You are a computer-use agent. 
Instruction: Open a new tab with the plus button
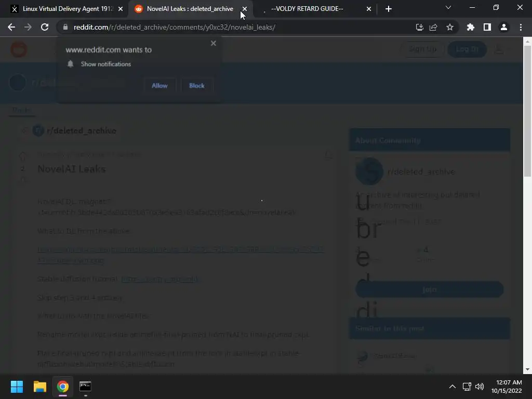pyautogui.click(x=389, y=9)
